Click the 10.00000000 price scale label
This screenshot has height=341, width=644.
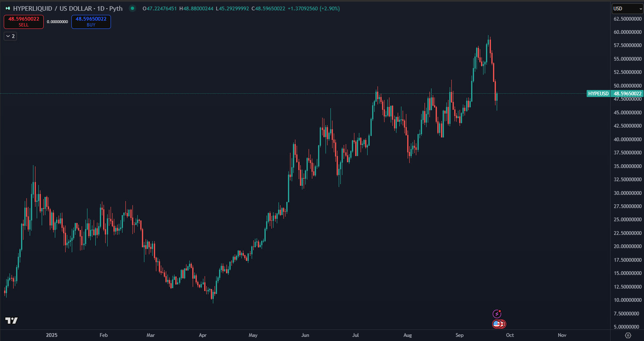627,300
